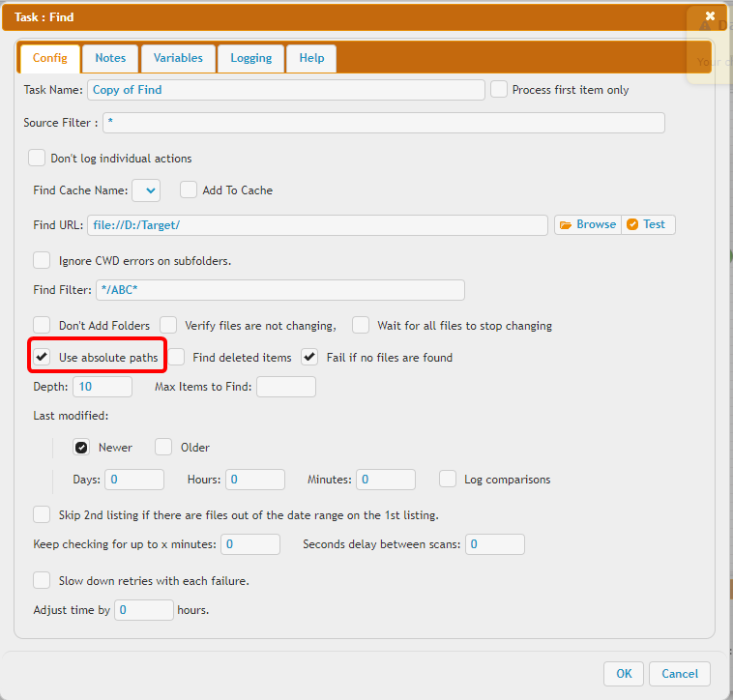Enable Ignore CWD errors on subfolders
Screen dimensions: 733x700
42,260
